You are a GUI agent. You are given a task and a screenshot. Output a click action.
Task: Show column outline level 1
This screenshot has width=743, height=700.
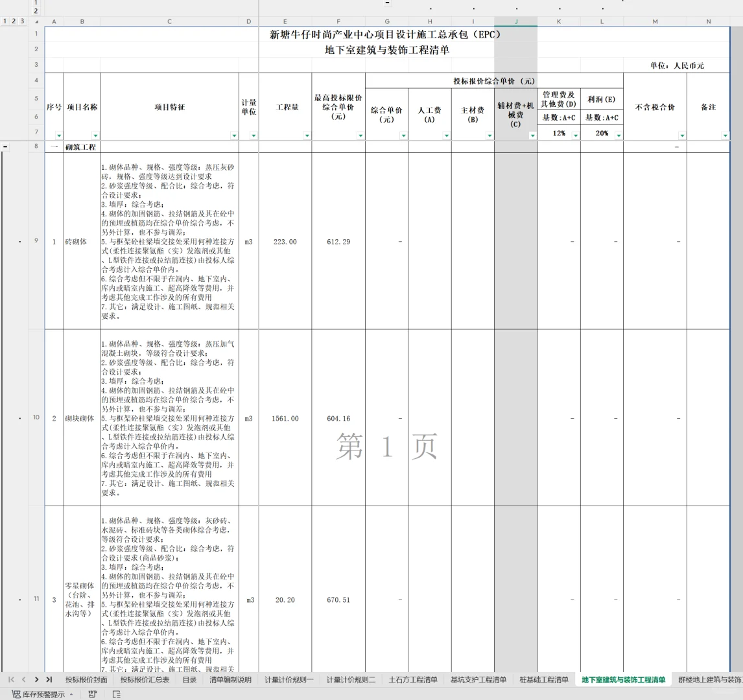coord(36,3)
